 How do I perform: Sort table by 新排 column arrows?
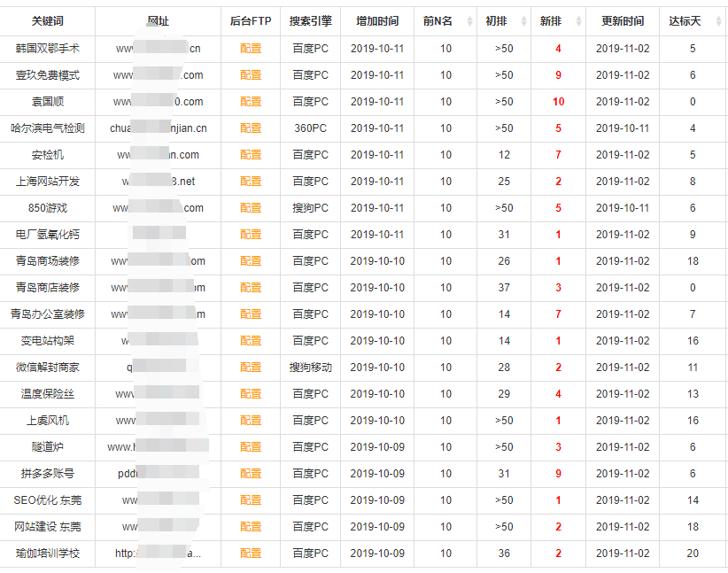click(579, 21)
